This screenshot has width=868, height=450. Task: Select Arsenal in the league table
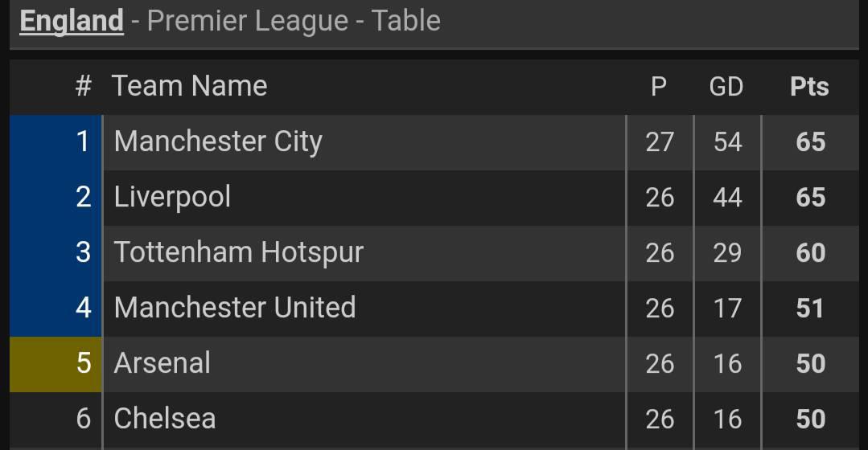pos(162,363)
